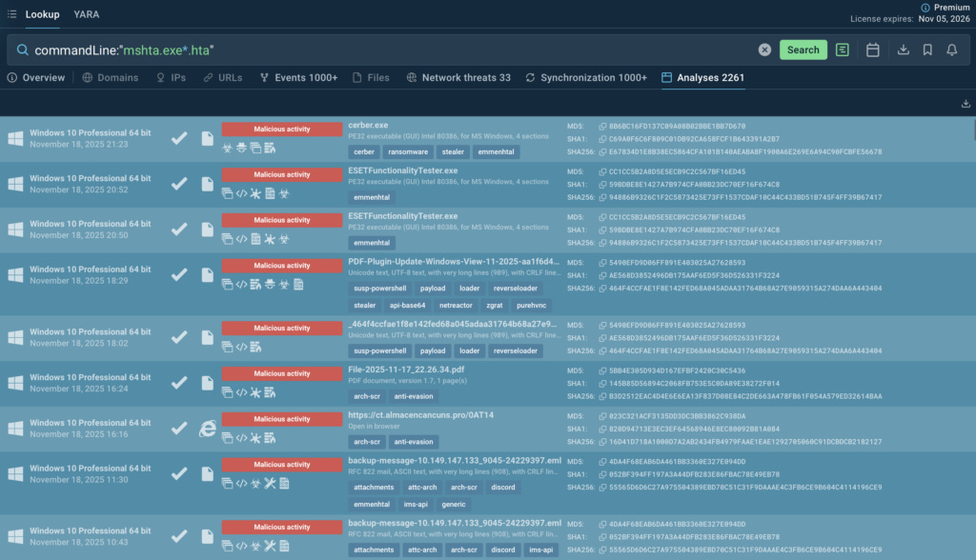Click the checkmark in cerber.exe row
The width and height of the screenshot is (976, 560).
tap(179, 138)
